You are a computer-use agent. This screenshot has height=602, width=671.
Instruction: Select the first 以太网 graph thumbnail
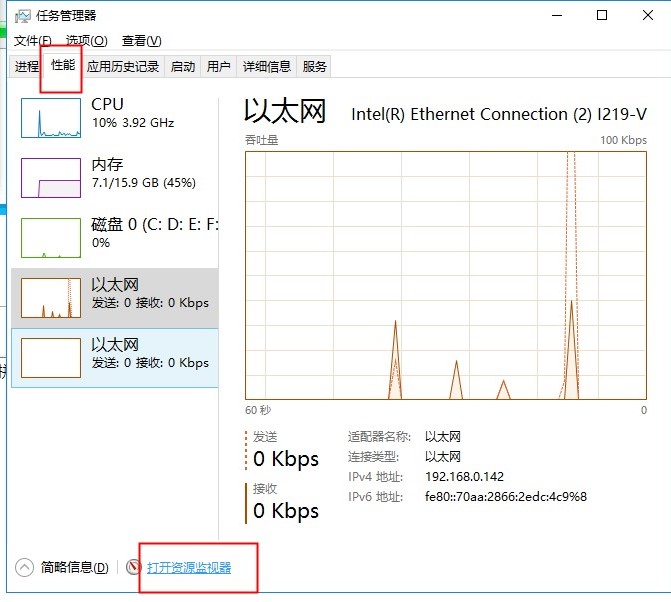click(x=51, y=298)
